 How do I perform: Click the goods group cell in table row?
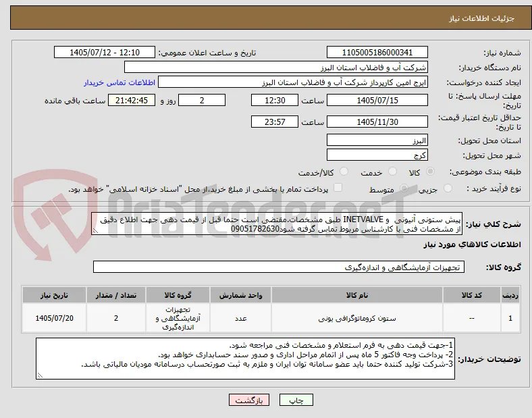178,318
